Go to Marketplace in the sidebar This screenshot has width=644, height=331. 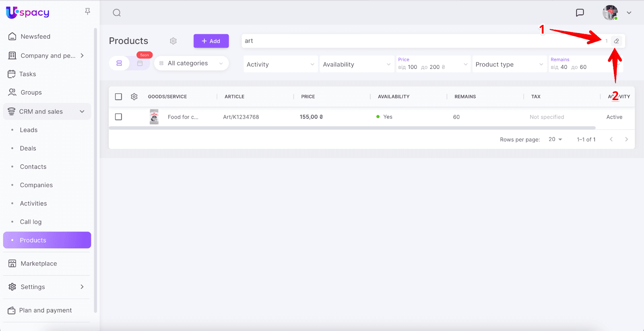pos(39,263)
